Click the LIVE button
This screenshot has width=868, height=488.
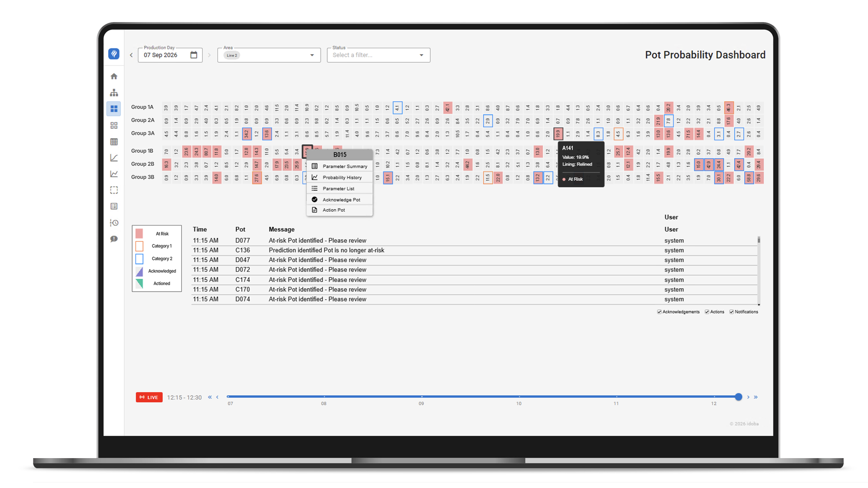click(149, 397)
